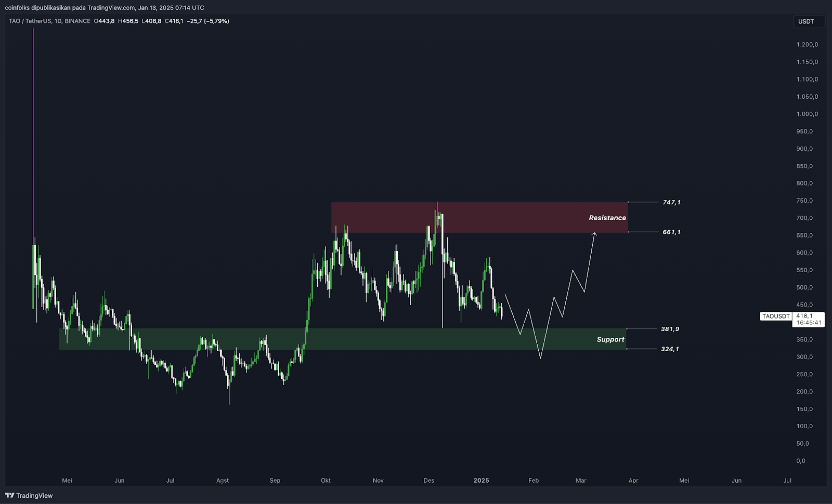Select the TAO / TetherUS symbol title
This screenshot has height=504, width=832.
click(49, 21)
